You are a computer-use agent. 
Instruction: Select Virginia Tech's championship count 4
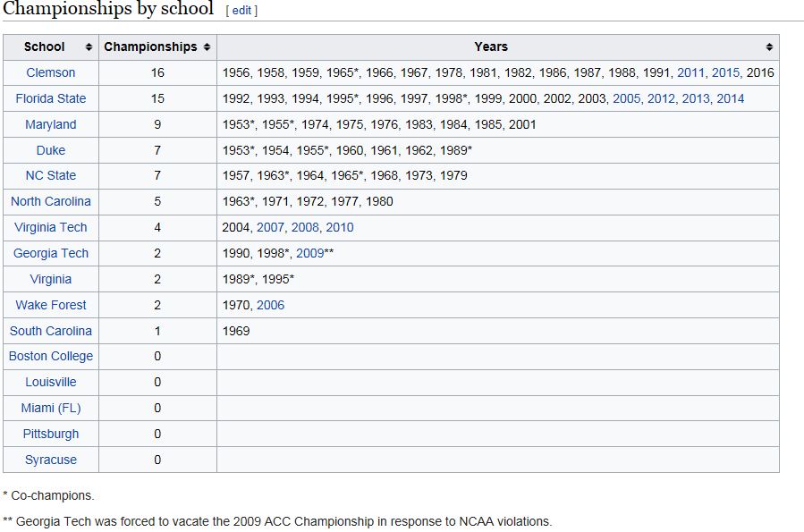tap(157, 227)
